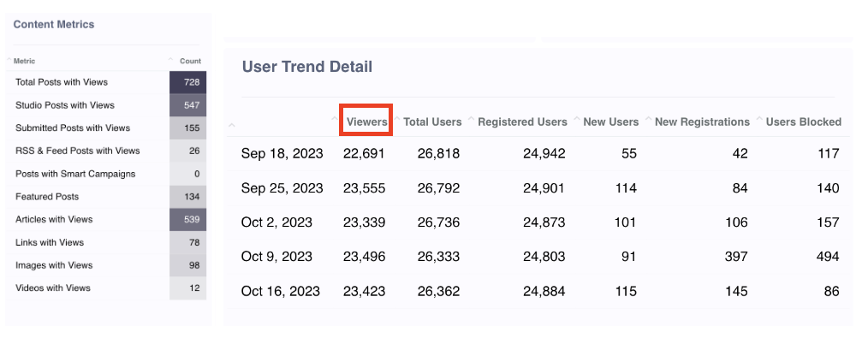Image resolution: width=868 pixels, height=344 pixels.
Task: Click the count cell showing 547
Action: [188, 105]
